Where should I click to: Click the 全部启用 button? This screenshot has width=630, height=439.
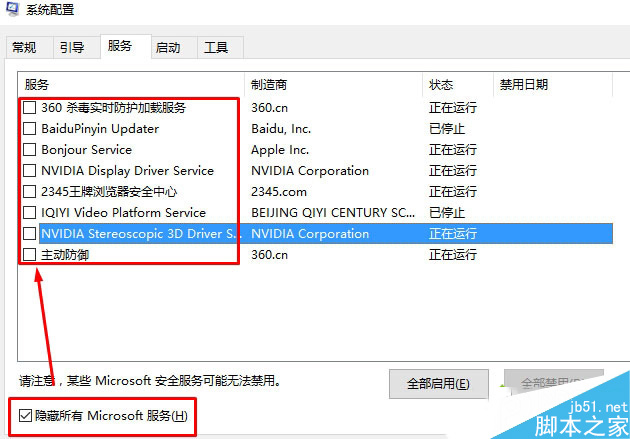439,384
